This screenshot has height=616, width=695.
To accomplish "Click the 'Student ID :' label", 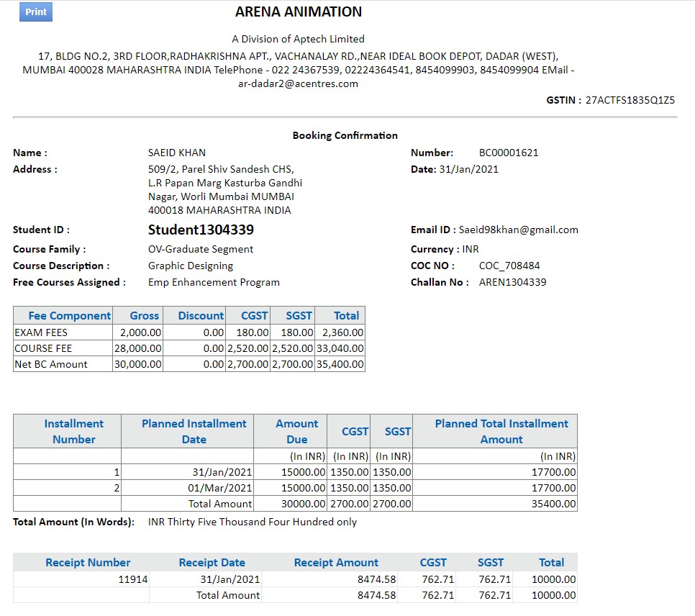I will [41, 230].
